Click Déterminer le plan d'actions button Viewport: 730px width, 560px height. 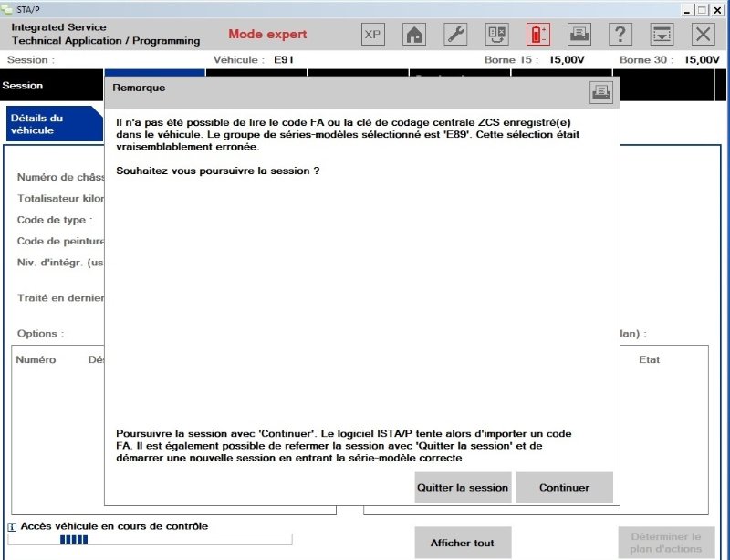(x=666, y=543)
